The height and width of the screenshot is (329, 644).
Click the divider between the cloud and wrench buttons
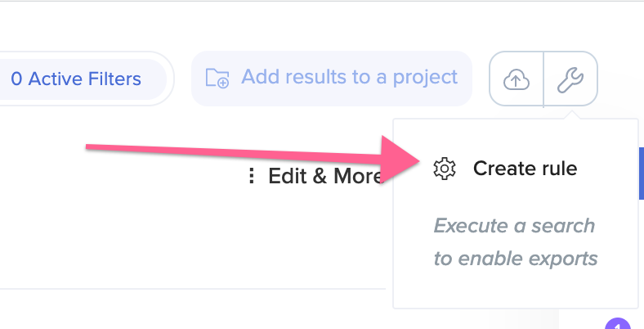click(x=543, y=79)
